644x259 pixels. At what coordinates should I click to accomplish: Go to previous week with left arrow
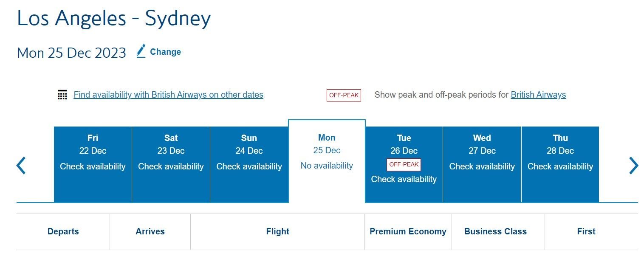[x=21, y=166]
